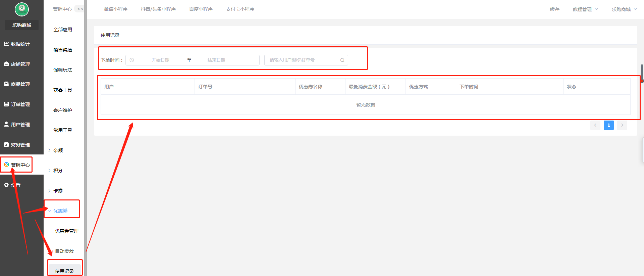Open 获客工具 in the submenu
644x276 pixels.
click(x=63, y=90)
